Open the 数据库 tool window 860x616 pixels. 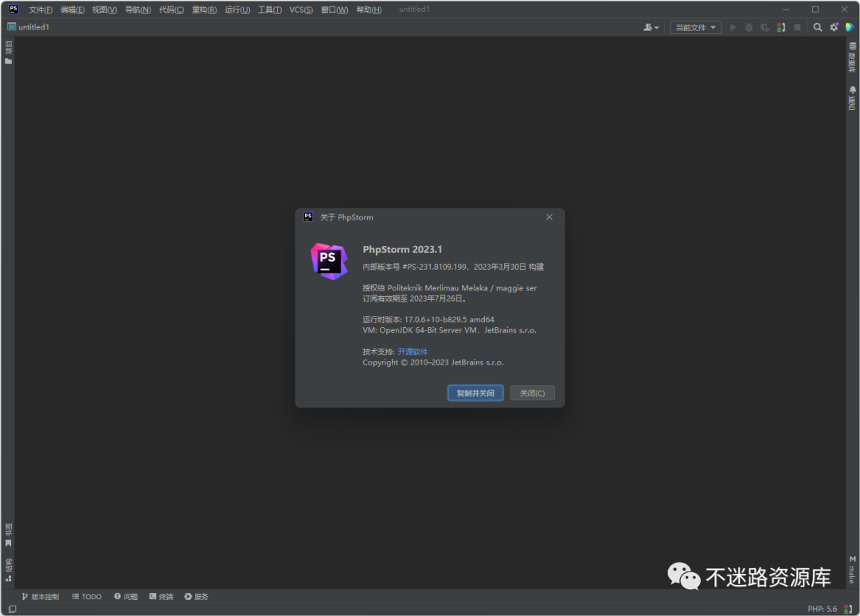click(x=852, y=57)
